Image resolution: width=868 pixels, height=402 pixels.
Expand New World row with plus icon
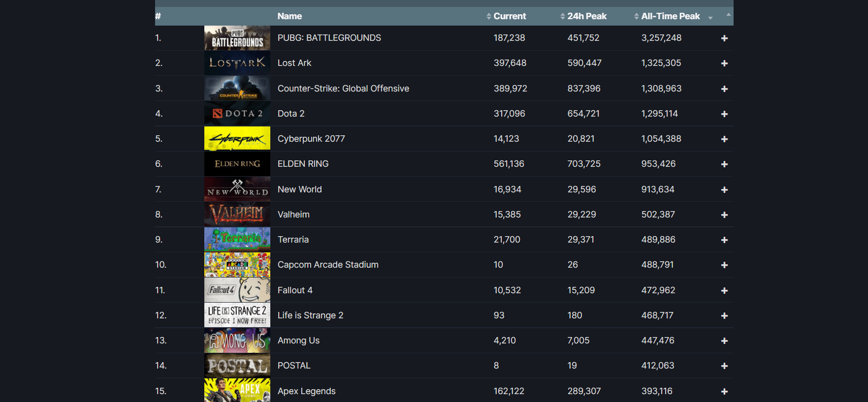(724, 190)
